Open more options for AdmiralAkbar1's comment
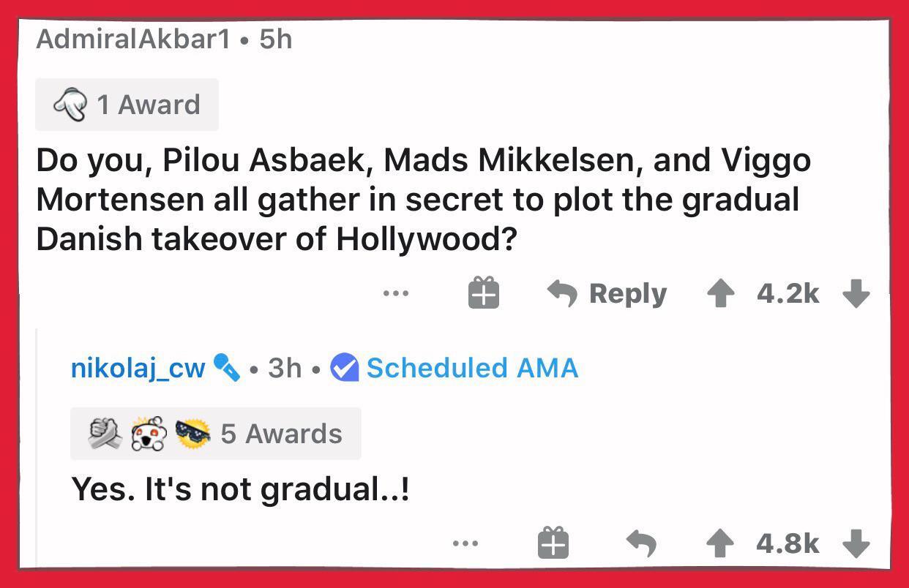Image resolution: width=909 pixels, height=588 pixels. 395,293
